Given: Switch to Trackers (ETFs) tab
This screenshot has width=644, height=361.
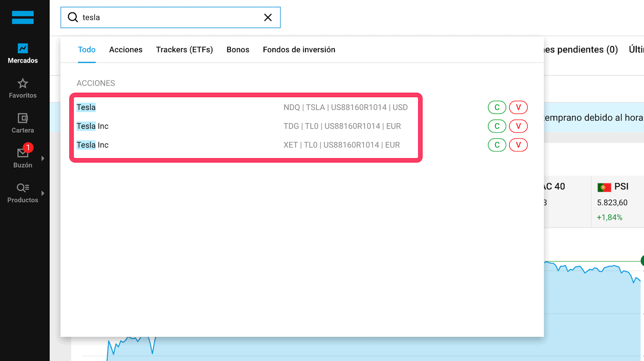Looking at the screenshot, I should pyautogui.click(x=184, y=50).
